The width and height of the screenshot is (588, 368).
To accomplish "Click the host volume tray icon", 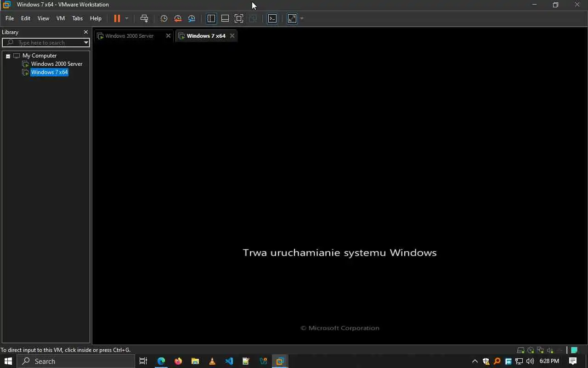I will [x=530, y=361].
